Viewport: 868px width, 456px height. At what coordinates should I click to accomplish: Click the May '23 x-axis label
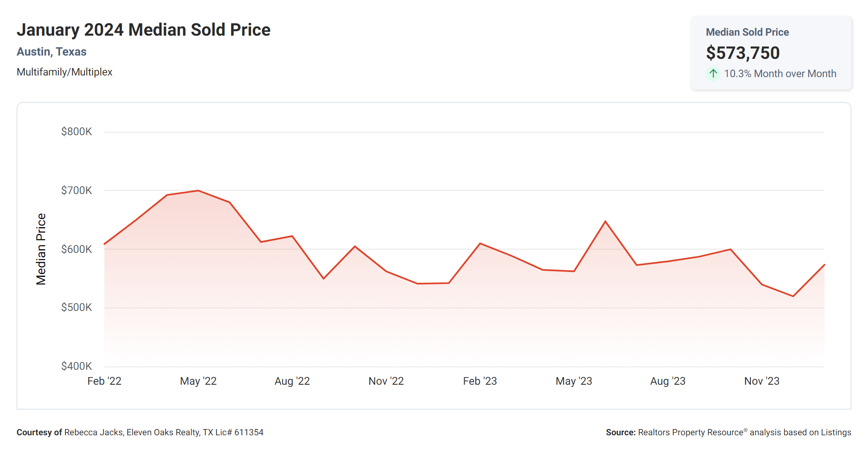[574, 381]
